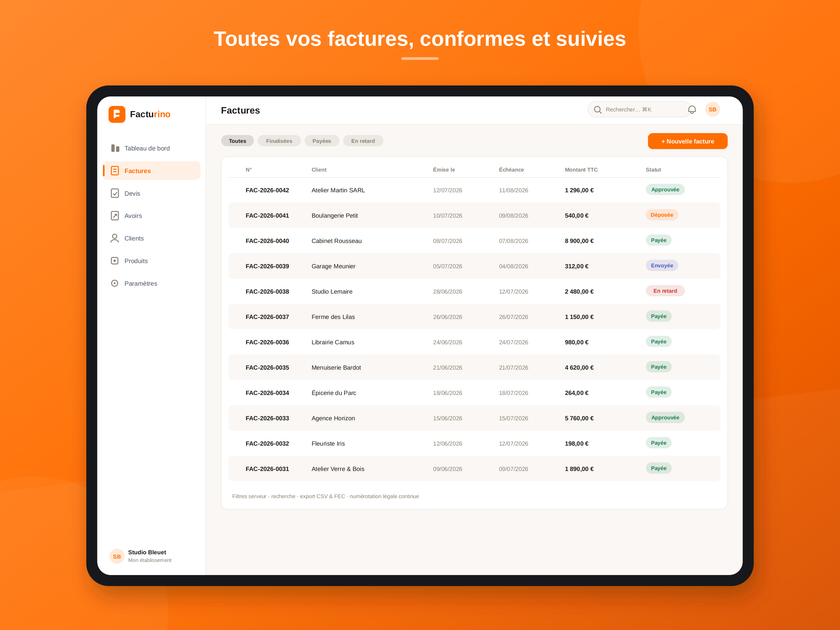Click Approuvée badge on Agence Horizon row
840x630 pixels.
(x=665, y=417)
